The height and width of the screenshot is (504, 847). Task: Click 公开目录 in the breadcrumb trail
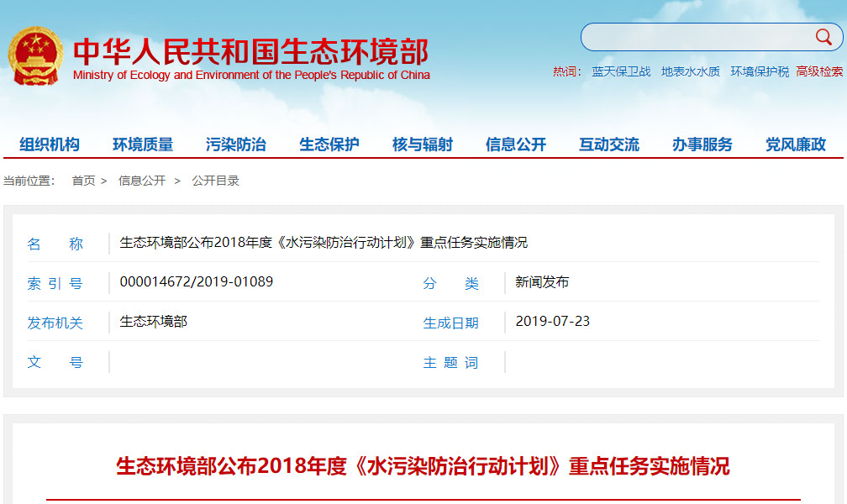pyautogui.click(x=216, y=181)
